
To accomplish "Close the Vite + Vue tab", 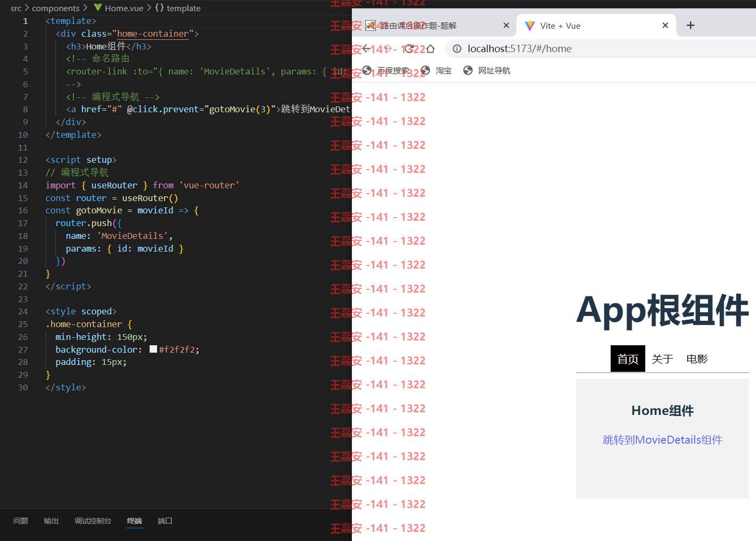I will point(665,26).
